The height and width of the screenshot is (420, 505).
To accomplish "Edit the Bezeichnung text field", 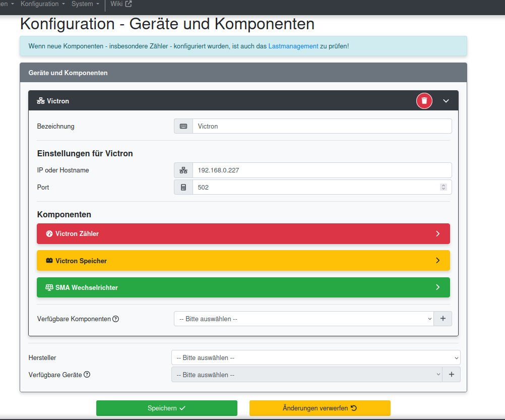I will coord(322,126).
